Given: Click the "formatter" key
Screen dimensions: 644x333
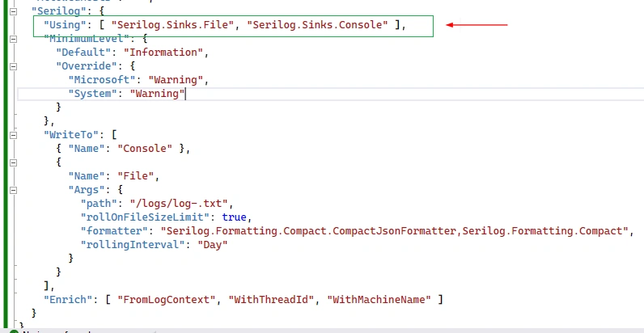Looking at the screenshot, I should 114,231.
